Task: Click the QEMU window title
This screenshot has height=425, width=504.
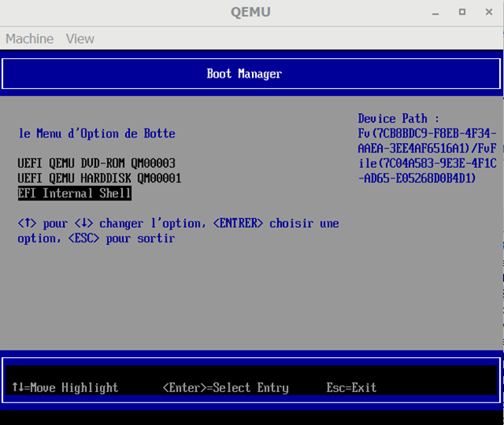Action: point(250,12)
